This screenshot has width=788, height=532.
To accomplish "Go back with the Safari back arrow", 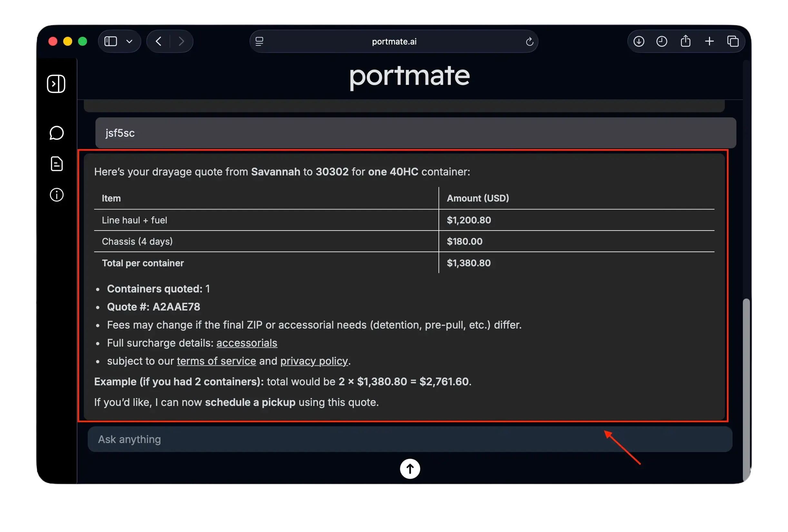I will (158, 41).
